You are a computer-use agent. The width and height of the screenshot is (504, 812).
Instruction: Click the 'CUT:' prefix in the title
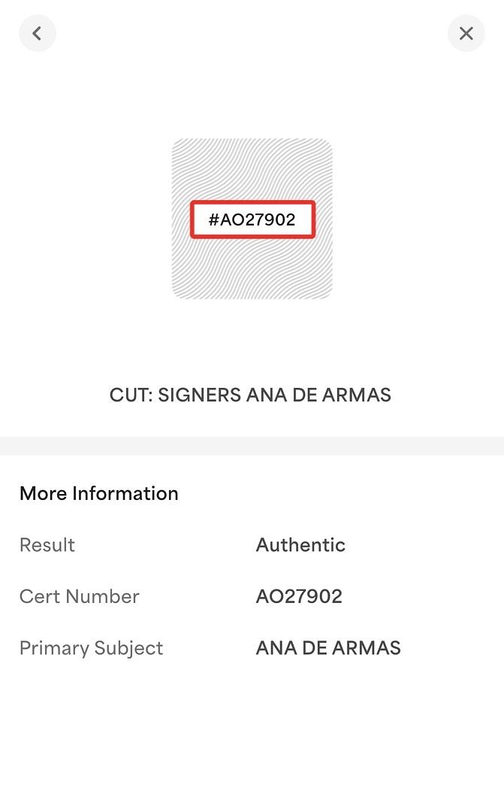(131, 395)
